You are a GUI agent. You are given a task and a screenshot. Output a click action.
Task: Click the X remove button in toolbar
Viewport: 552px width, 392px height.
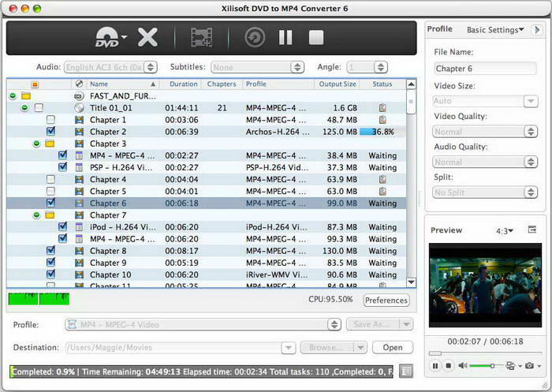(x=147, y=37)
